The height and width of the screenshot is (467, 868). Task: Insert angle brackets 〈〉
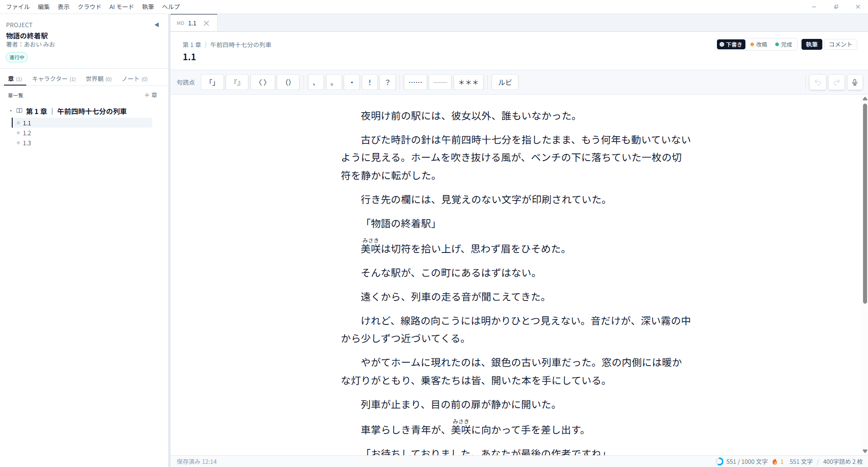point(263,82)
